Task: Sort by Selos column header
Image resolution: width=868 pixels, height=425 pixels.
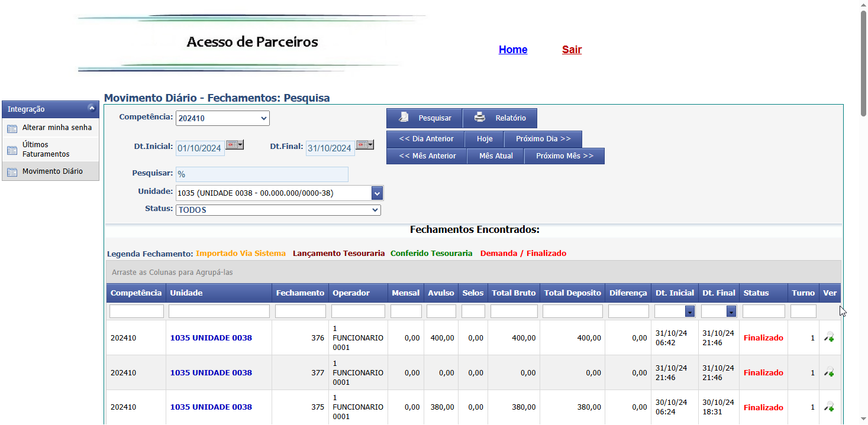Action: pyautogui.click(x=473, y=293)
